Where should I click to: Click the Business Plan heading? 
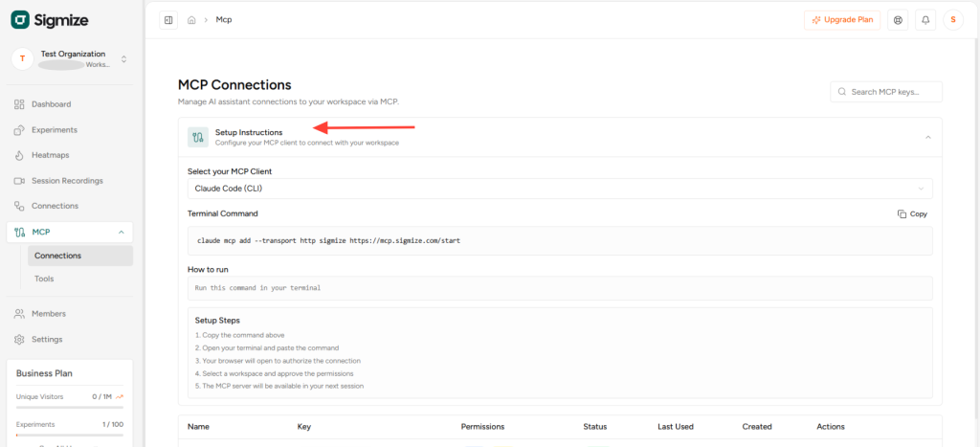(44, 373)
